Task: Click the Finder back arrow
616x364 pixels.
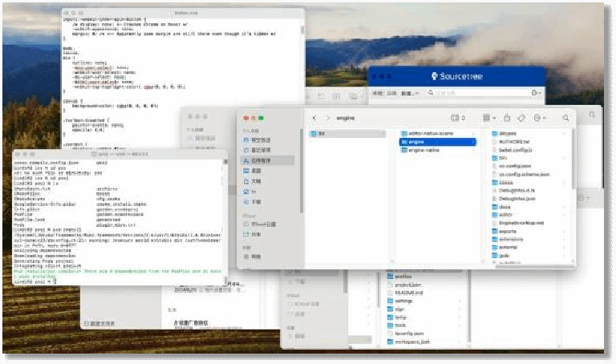Action: pyautogui.click(x=314, y=118)
